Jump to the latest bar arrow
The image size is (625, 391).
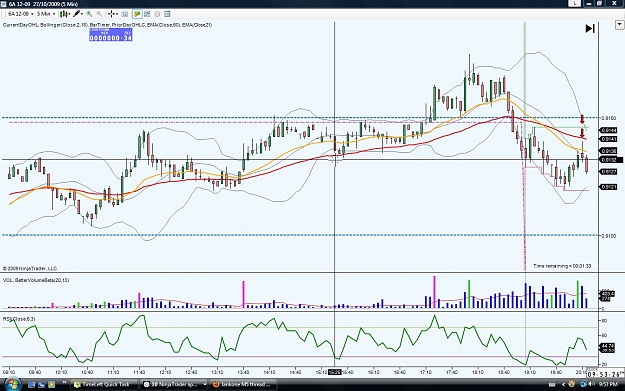590,28
